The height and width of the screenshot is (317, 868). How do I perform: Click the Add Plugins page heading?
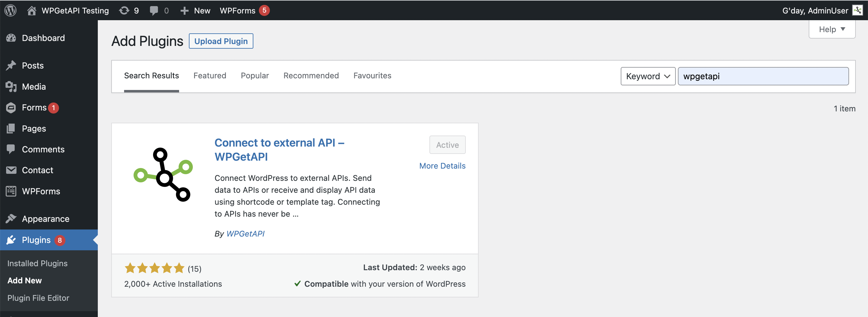coord(147,41)
